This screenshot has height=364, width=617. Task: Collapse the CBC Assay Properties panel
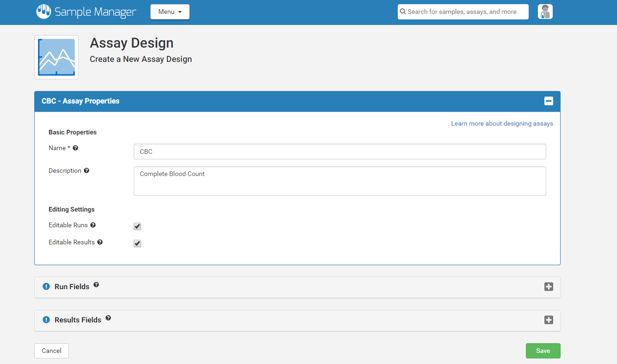click(549, 101)
